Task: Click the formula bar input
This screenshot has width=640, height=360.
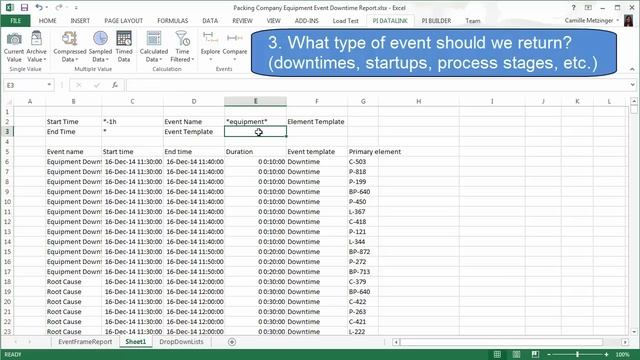Action: [x=378, y=85]
